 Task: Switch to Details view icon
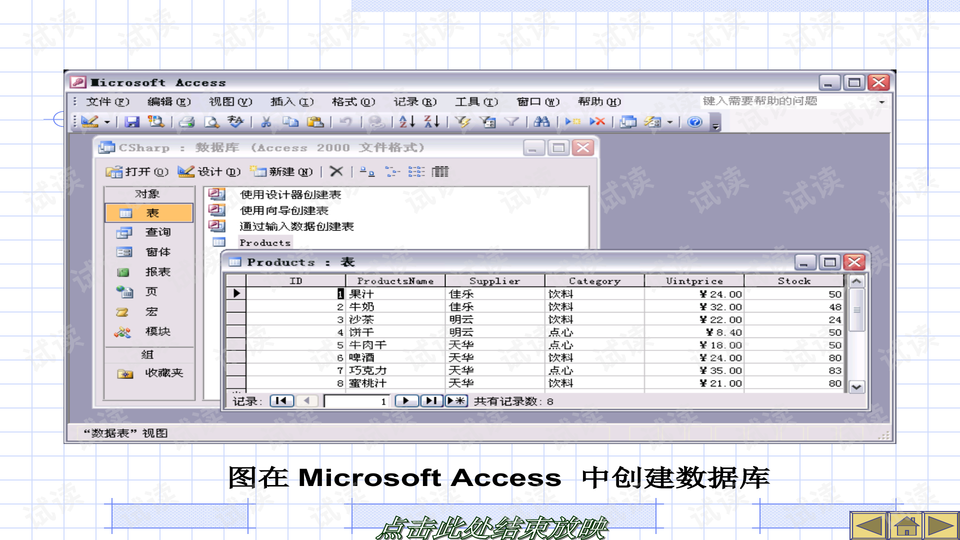[x=440, y=172]
